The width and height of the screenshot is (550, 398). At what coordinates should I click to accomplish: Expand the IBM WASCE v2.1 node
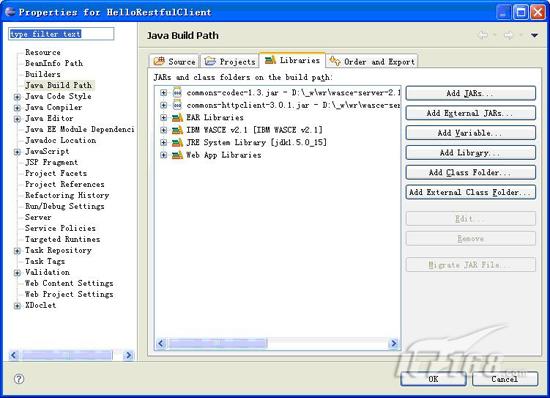(x=163, y=130)
